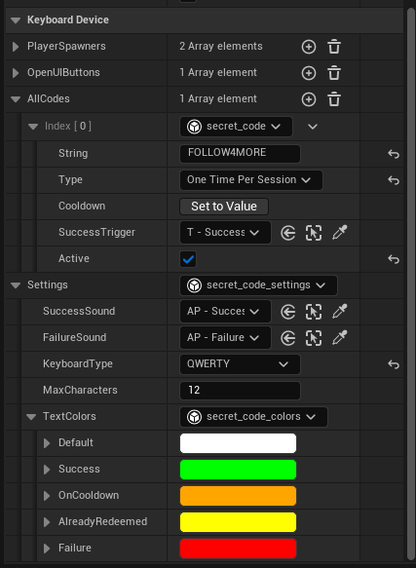Viewport: 416px width, 568px height.
Task: Open the yellow AlreadyRedeemed color swatch
Action: coord(238,522)
